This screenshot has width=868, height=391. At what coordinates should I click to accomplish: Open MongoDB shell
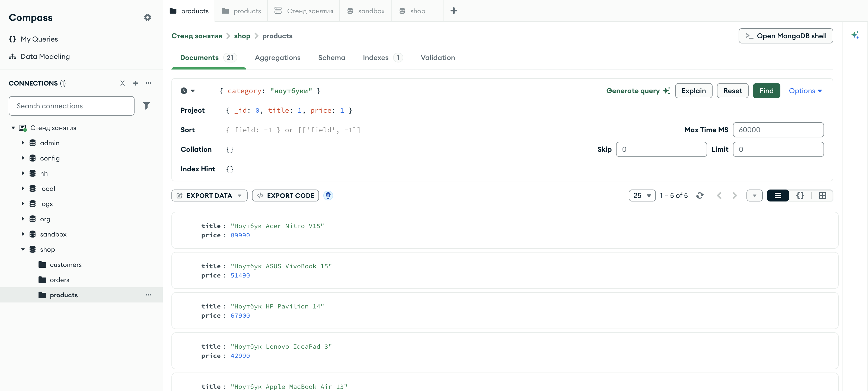coord(786,36)
